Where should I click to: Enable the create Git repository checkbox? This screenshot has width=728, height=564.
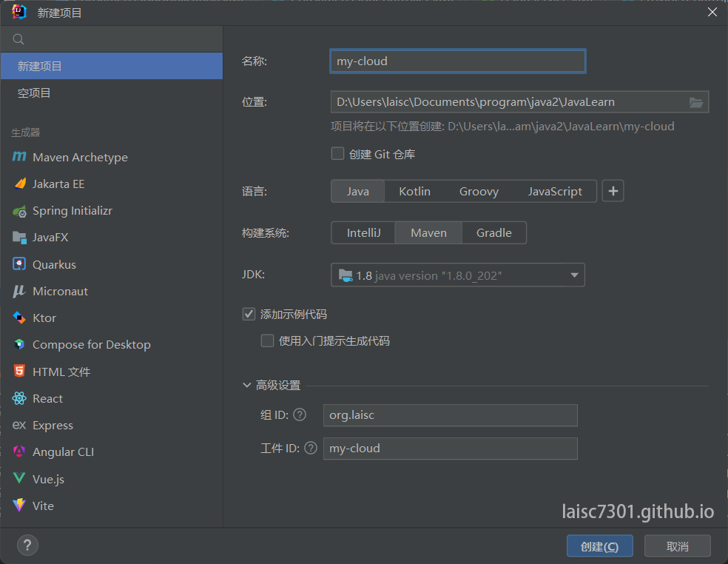(338, 154)
